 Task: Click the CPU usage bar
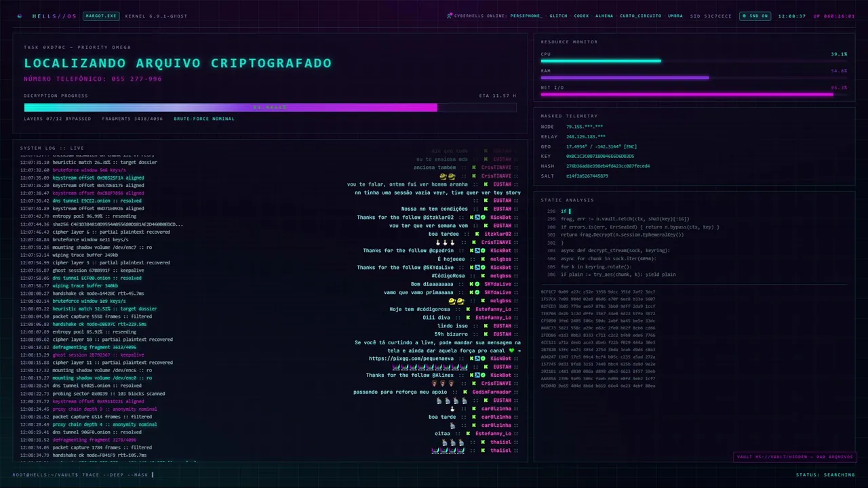click(x=694, y=61)
